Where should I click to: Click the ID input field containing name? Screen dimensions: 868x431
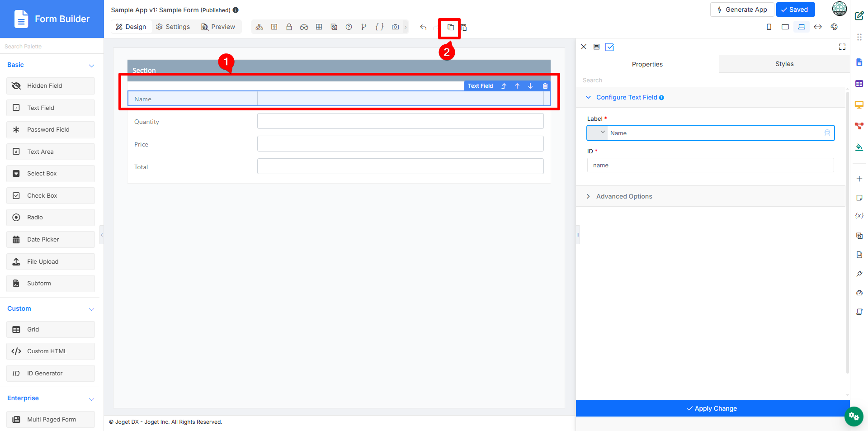[710, 165]
